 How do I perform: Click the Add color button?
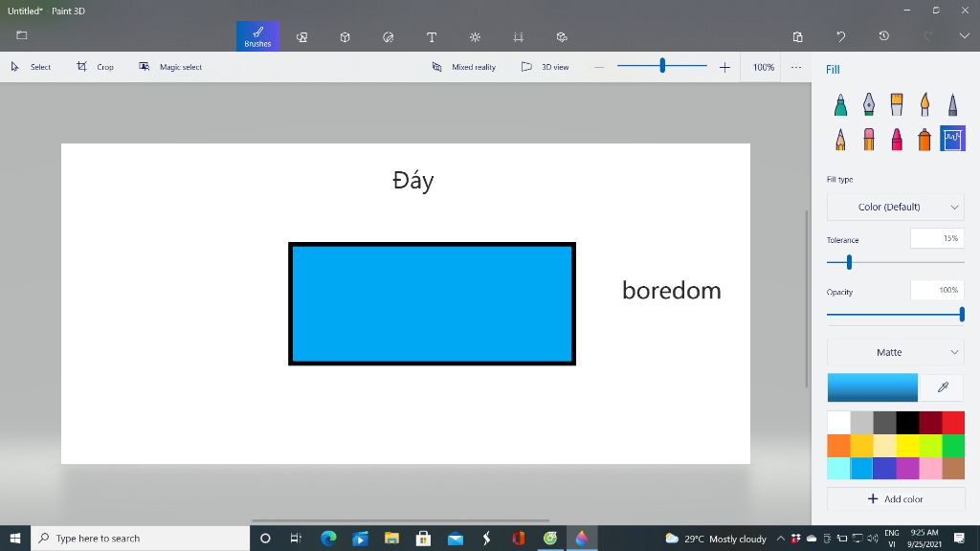896,499
